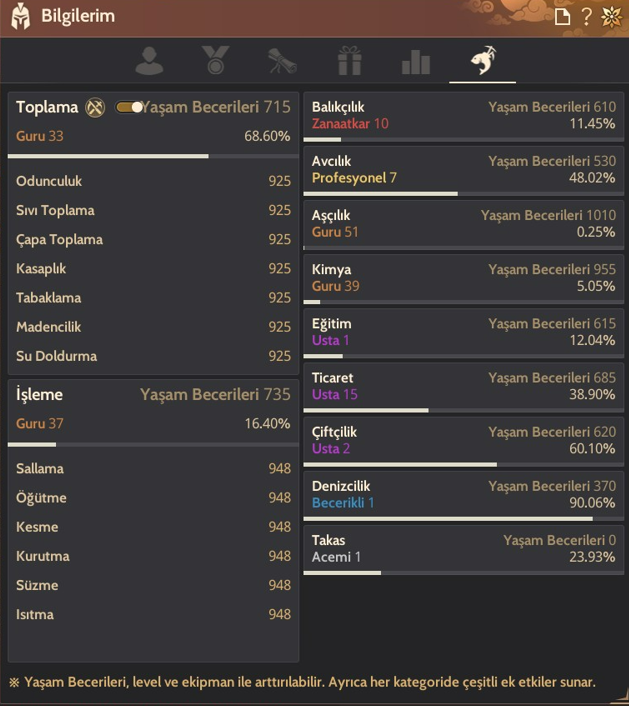Select the fish life skills tab icon
This screenshot has height=706, width=629.
pyautogui.click(x=483, y=60)
